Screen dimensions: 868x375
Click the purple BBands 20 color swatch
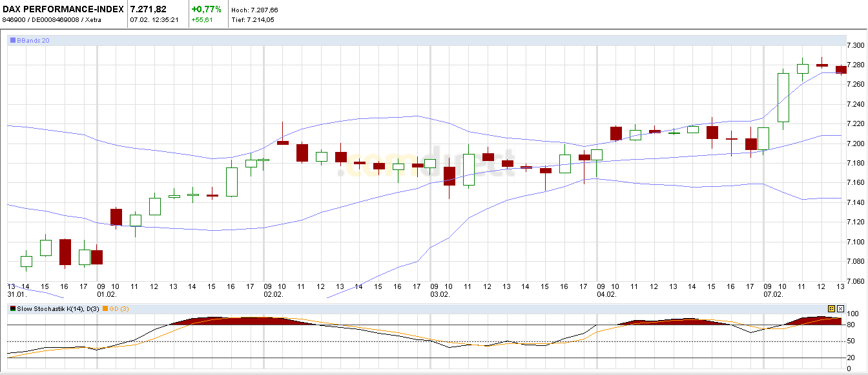12,40
